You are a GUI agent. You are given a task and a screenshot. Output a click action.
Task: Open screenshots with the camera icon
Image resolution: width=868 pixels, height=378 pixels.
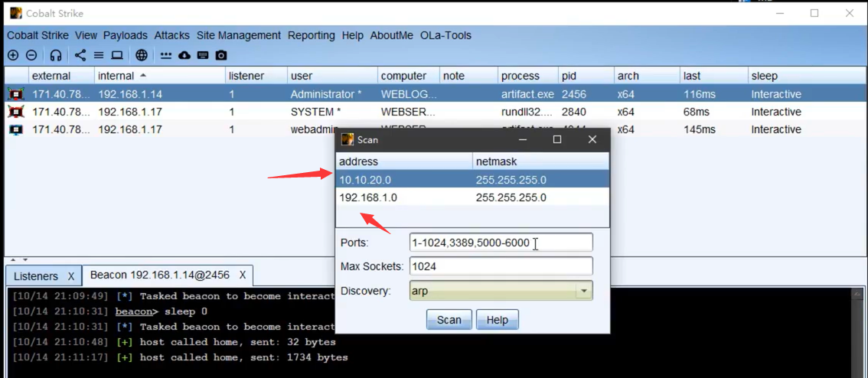[221, 55]
